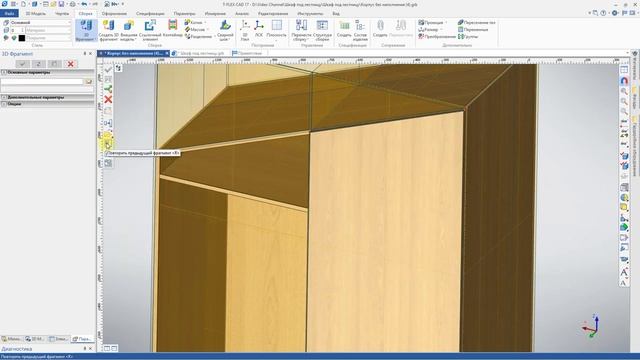This screenshot has height=360, width=640.
Task: Click the Состав изделия tool
Action: click(x=360, y=31)
